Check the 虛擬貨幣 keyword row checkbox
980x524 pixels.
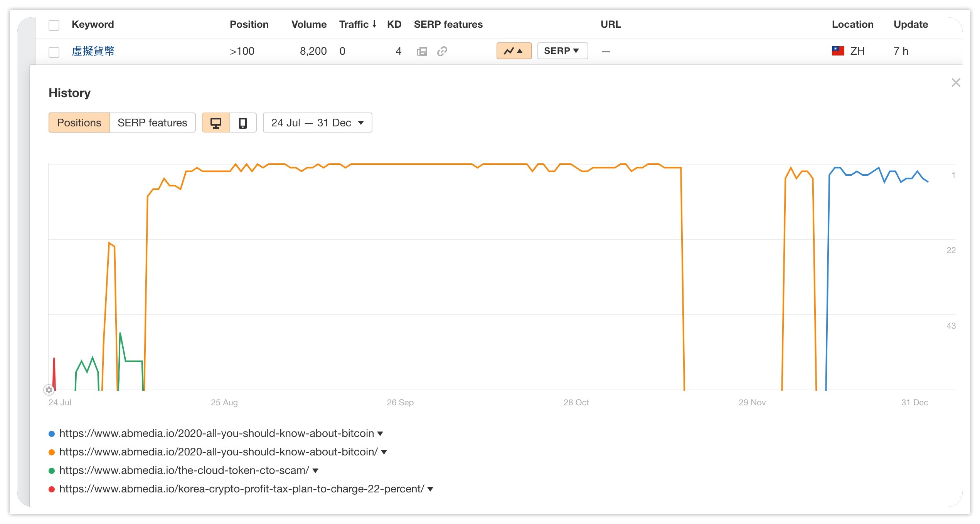(54, 52)
